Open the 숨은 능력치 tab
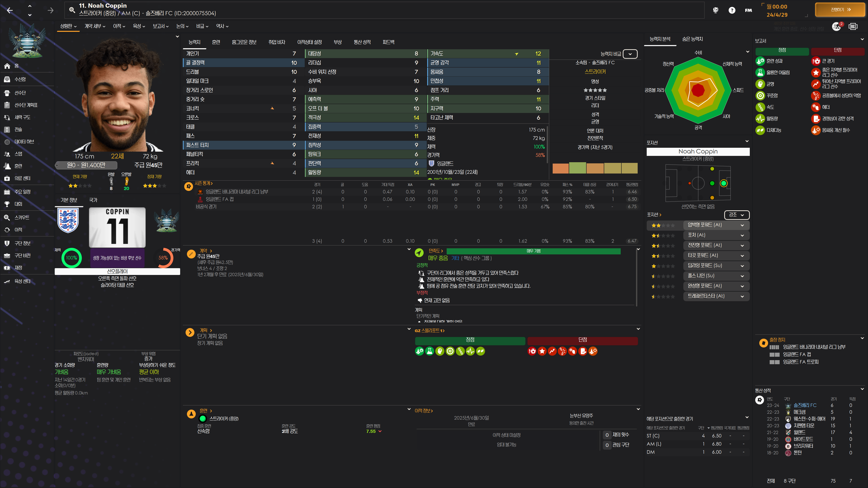 pyautogui.click(x=692, y=39)
